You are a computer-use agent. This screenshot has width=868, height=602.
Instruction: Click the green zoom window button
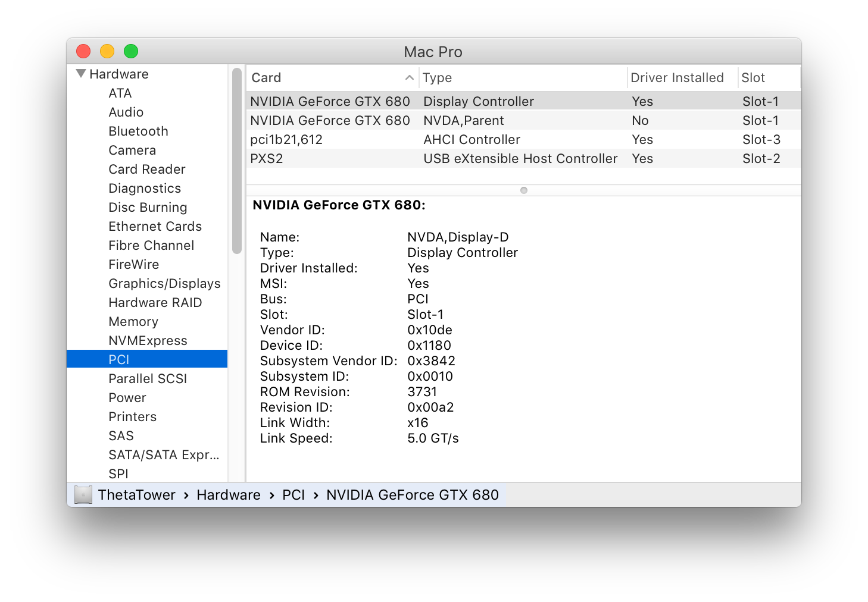131,51
